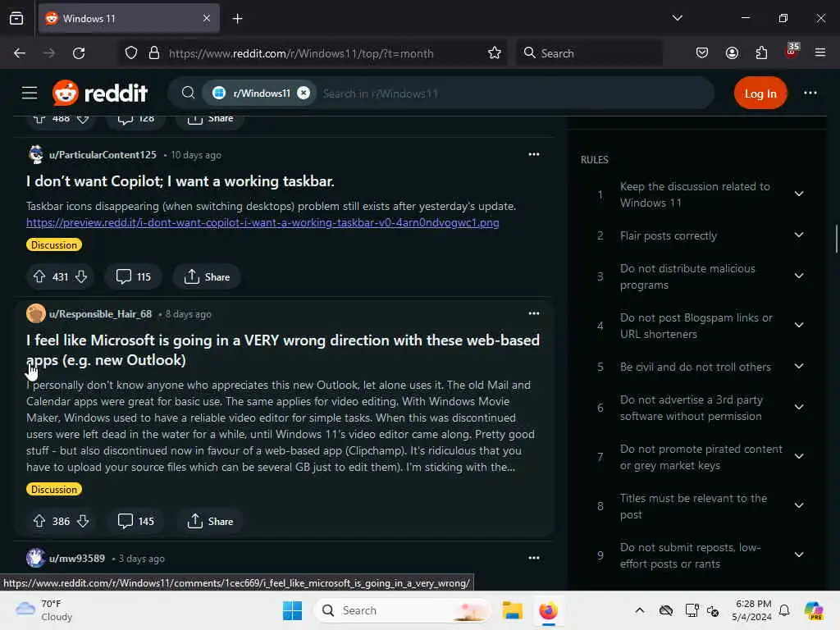Open a new tab with plus button

tap(237, 19)
